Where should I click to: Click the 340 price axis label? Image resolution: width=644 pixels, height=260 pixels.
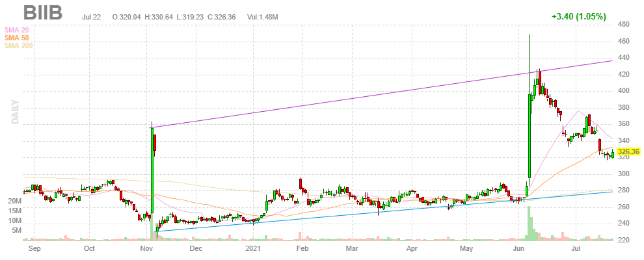[x=624, y=141]
